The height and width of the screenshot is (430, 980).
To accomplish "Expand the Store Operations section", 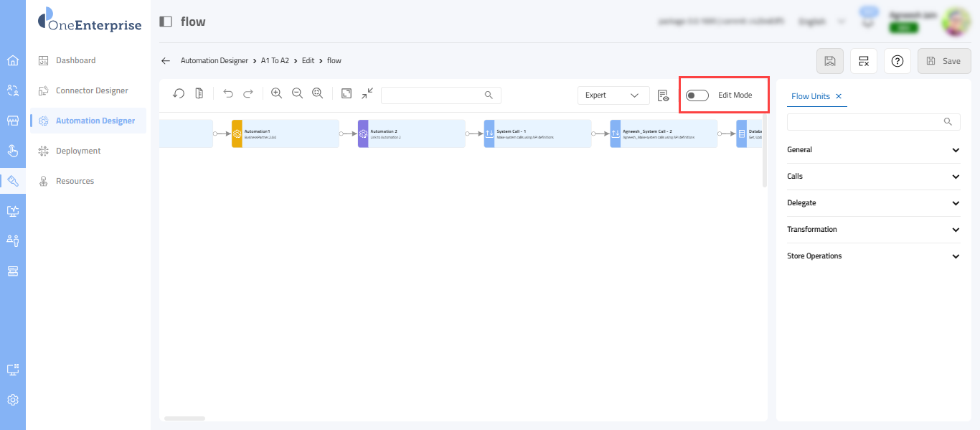I will [x=873, y=256].
